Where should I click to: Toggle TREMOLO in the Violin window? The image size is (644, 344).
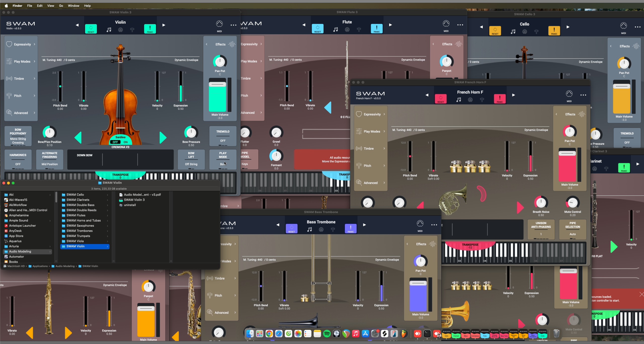pyautogui.click(x=223, y=136)
